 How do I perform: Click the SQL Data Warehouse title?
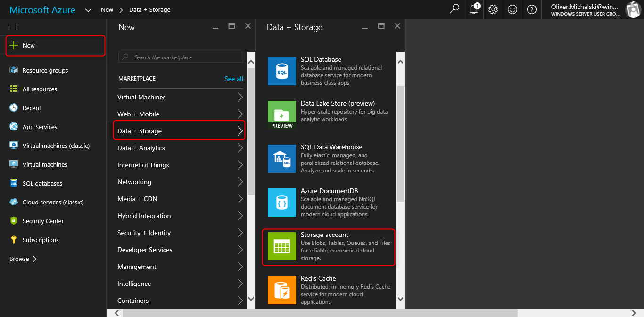point(331,147)
